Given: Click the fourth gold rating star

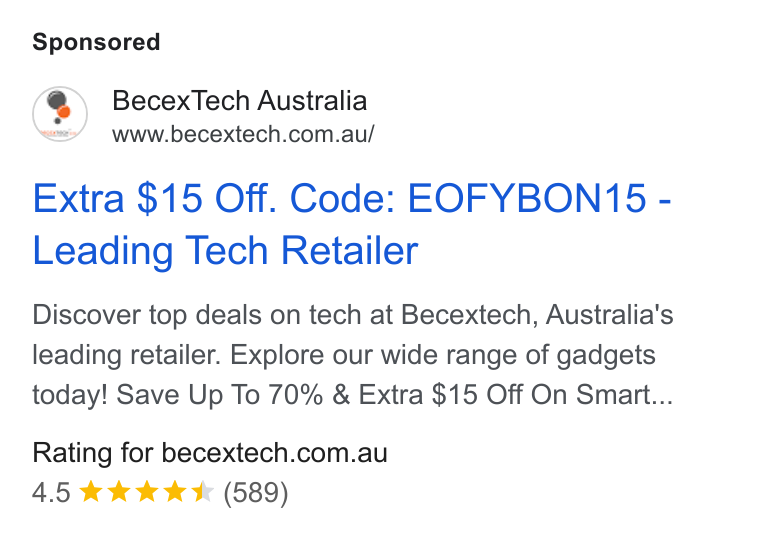Looking at the screenshot, I should coord(175,492).
